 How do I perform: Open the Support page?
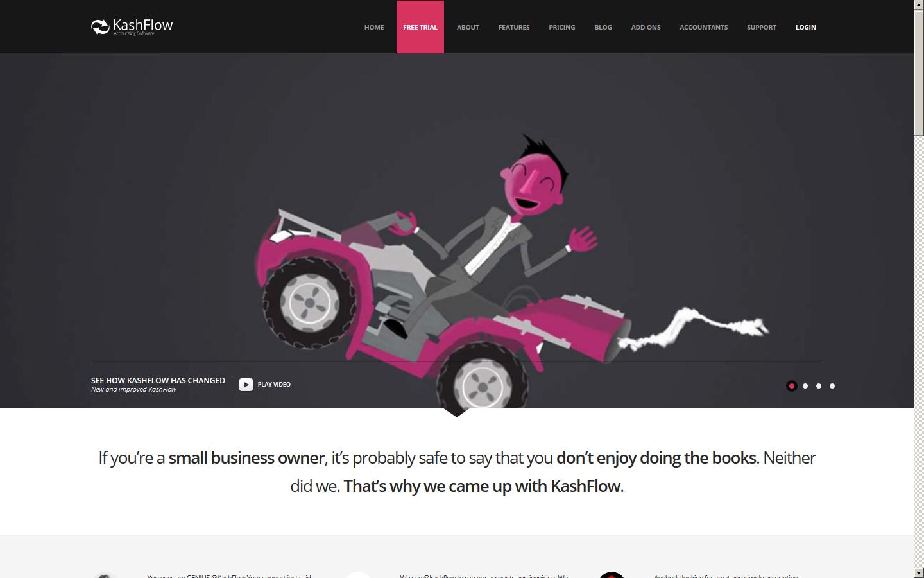click(x=762, y=27)
